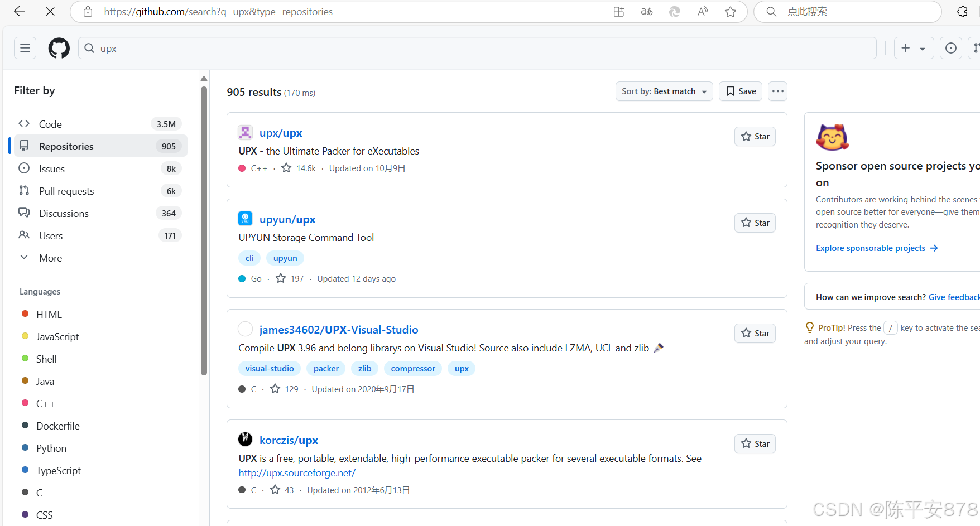View stargazers count 43 for korczis/upx

tap(282, 490)
